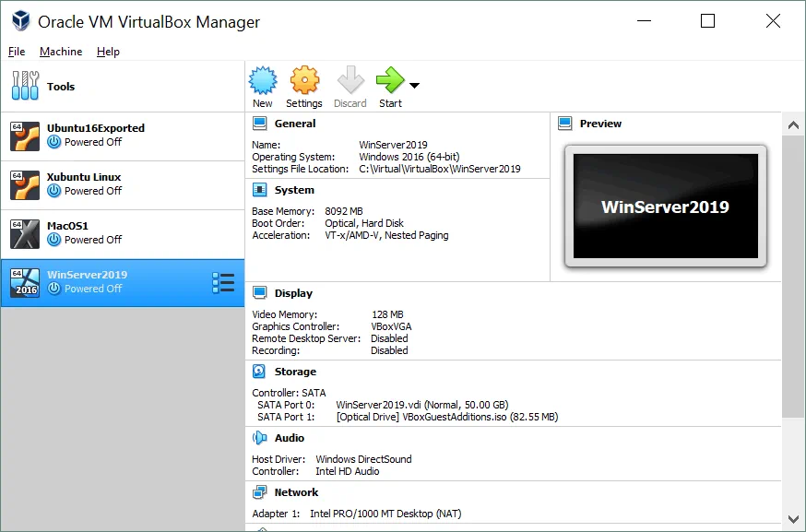Click the green Start arrow icon
The width and height of the screenshot is (806, 532).
(x=390, y=81)
